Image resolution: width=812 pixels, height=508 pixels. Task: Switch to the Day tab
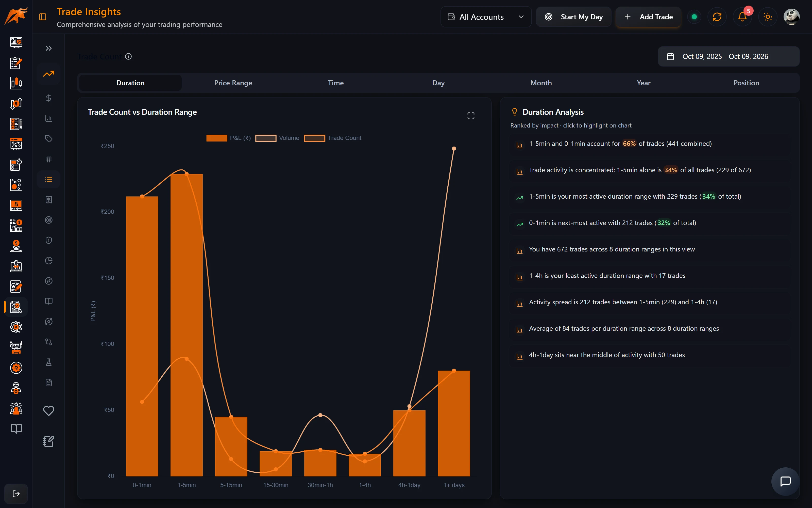click(x=438, y=83)
